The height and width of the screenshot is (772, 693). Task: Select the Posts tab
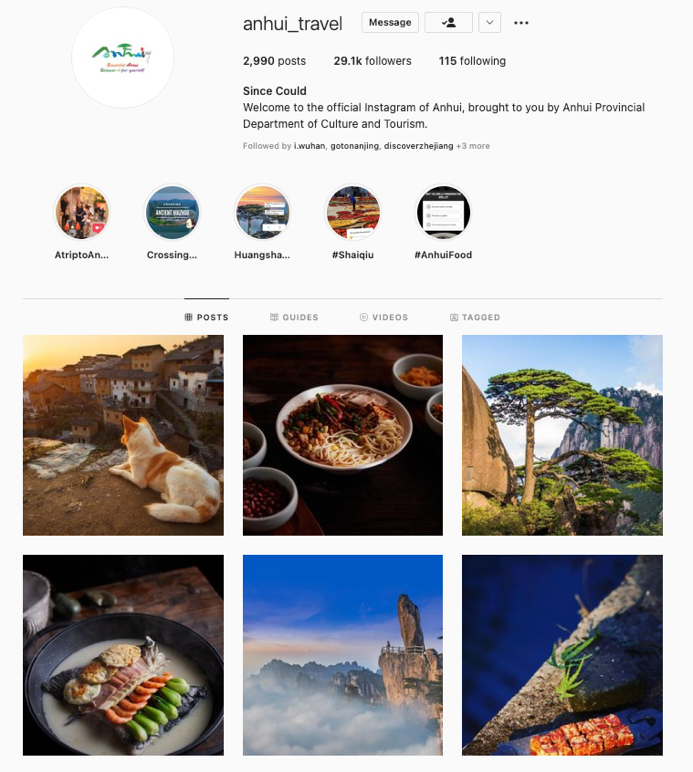tap(207, 317)
